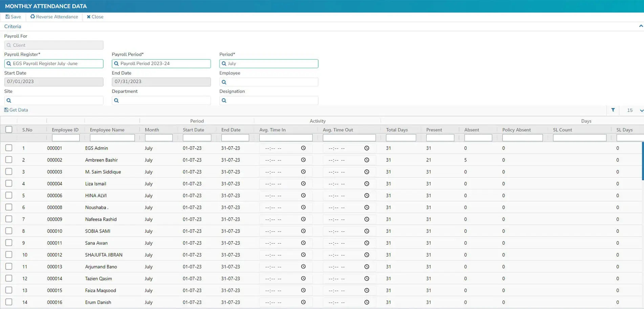Click the Close button in the toolbar
Viewport: 644px width, 309px height.
95,17
